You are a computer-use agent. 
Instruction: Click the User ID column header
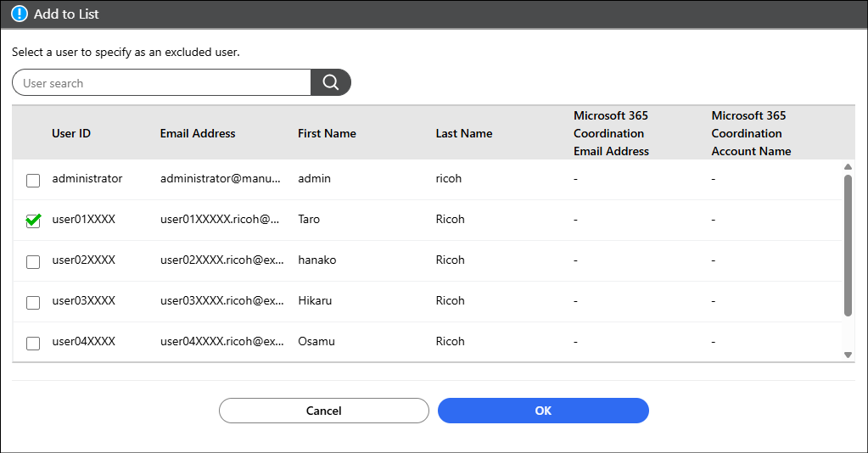(x=71, y=133)
